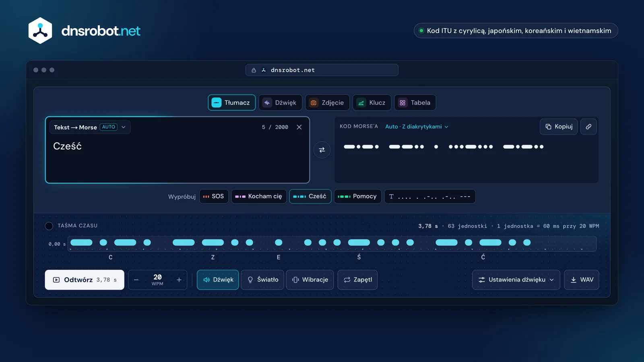Click the swap direction arrows button
This screenshot has height=362, width=644.
click(322, 150)
